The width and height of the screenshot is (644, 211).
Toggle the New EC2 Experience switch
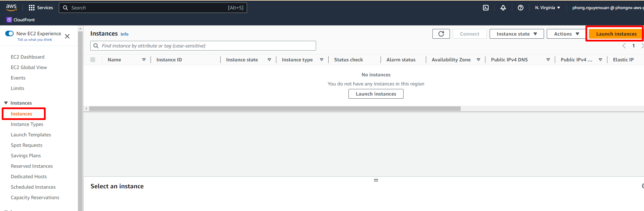(9, 33)
